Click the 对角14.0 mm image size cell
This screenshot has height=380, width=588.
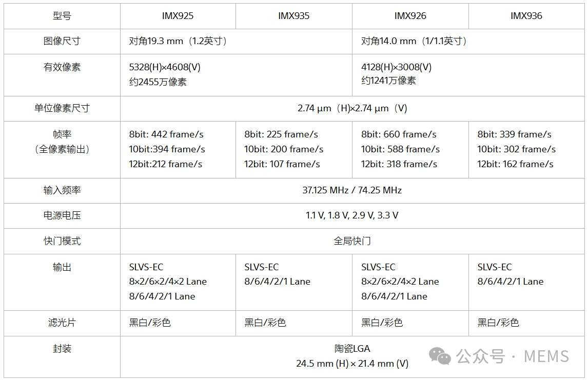(x=414, y=41)
